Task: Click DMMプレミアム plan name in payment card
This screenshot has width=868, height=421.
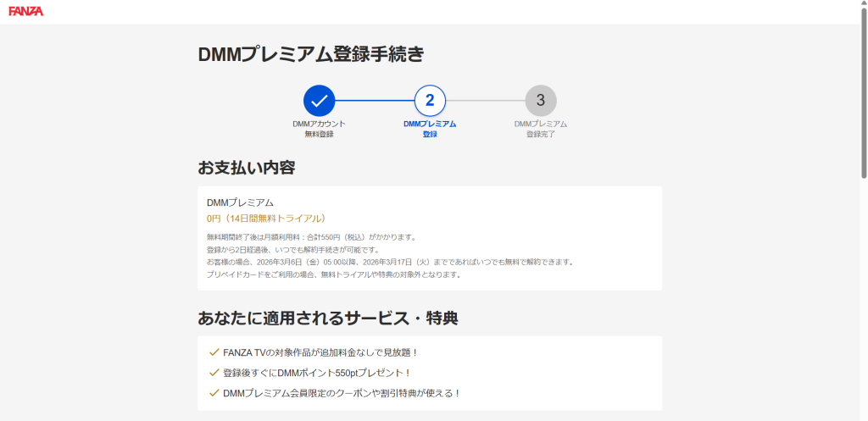Action: [x=240, y=202]
